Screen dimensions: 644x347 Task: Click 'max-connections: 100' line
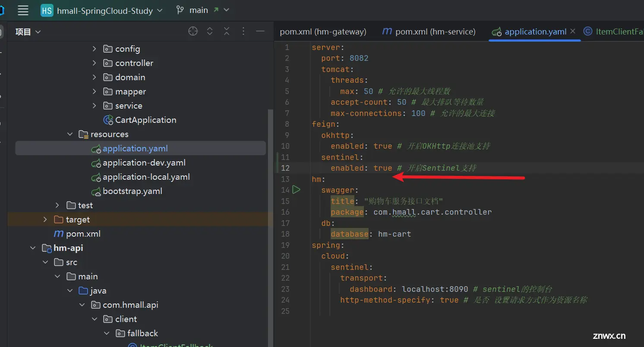point(378,113)
